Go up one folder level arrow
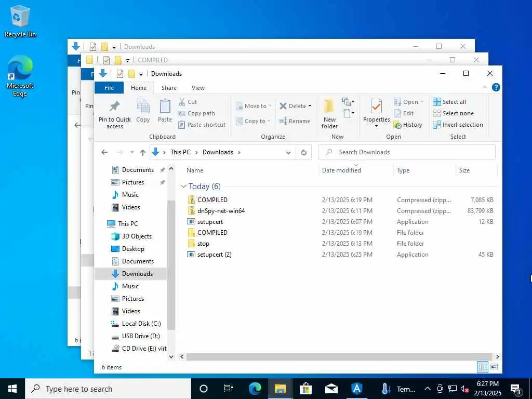This screenshot has height=399, width=532. (x=143, y=152)
